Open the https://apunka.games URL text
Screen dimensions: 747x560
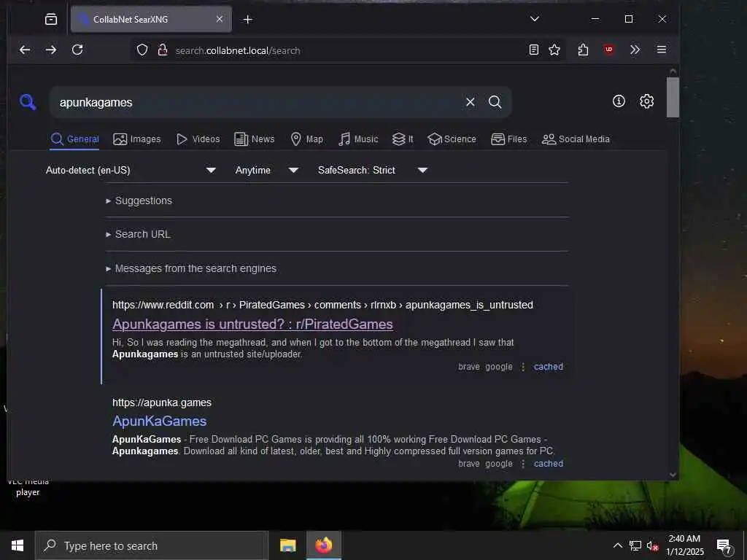(x=162, y=402)
